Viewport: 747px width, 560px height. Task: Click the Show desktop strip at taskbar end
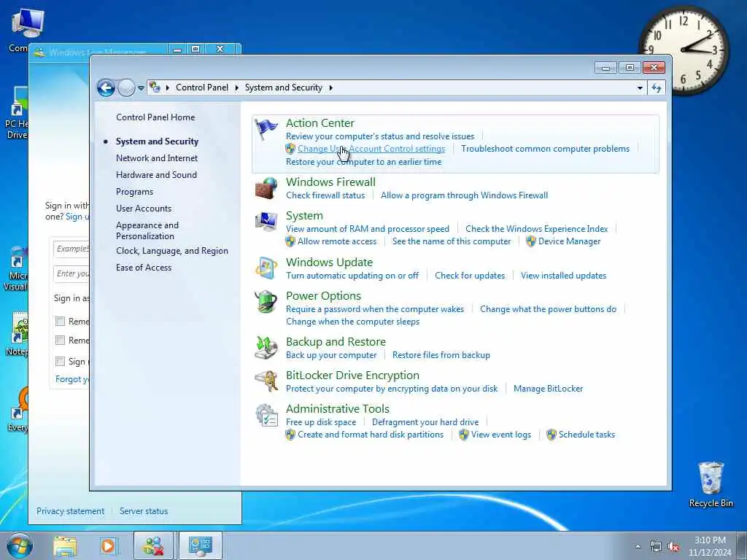742,545
